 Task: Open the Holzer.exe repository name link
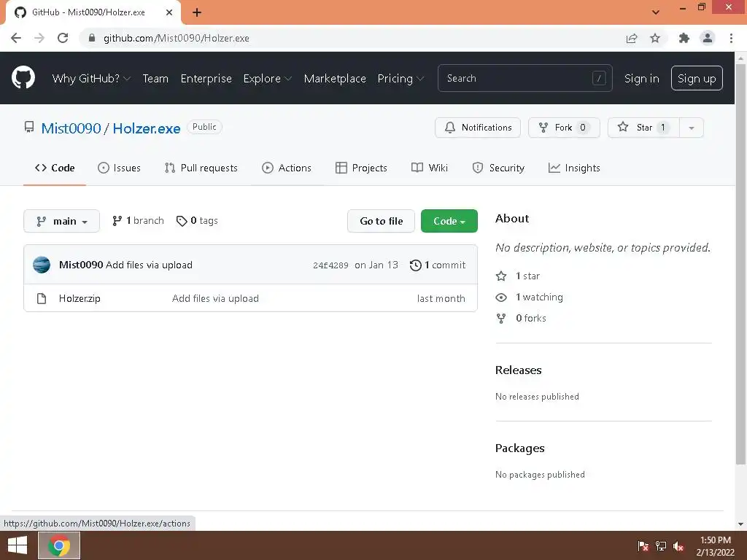tap(146, 128)
